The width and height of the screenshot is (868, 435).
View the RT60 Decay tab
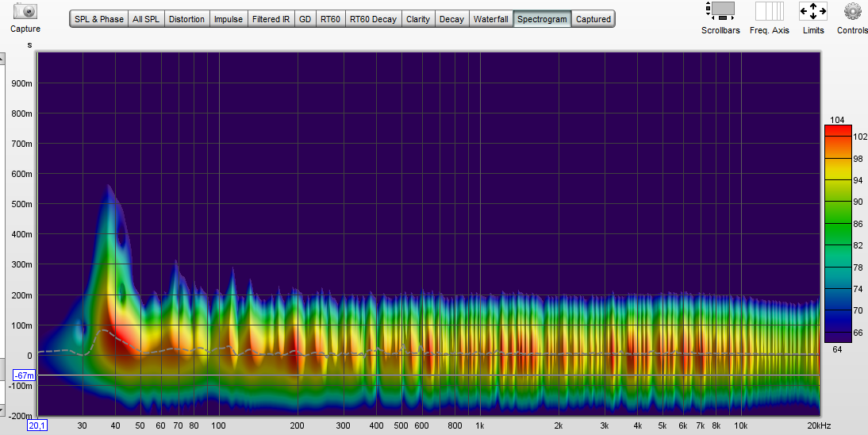pos(373,19)
